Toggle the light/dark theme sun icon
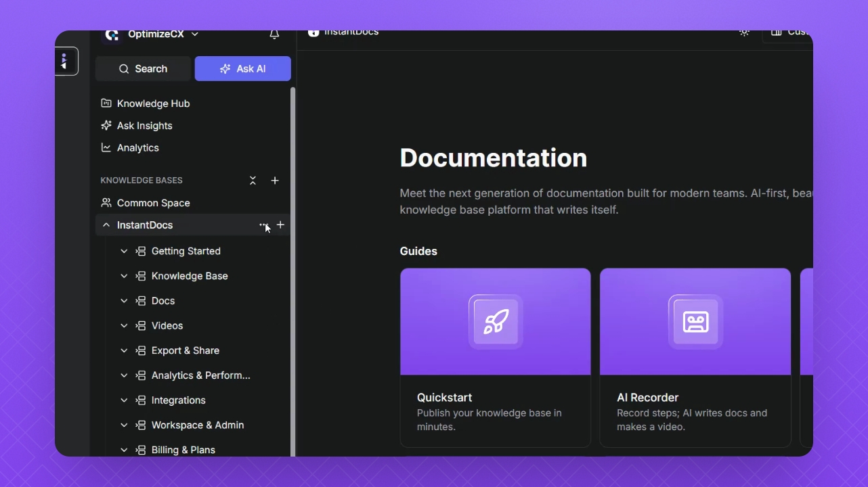The width and height of the screenshot is (868, 487). (744, 33)
